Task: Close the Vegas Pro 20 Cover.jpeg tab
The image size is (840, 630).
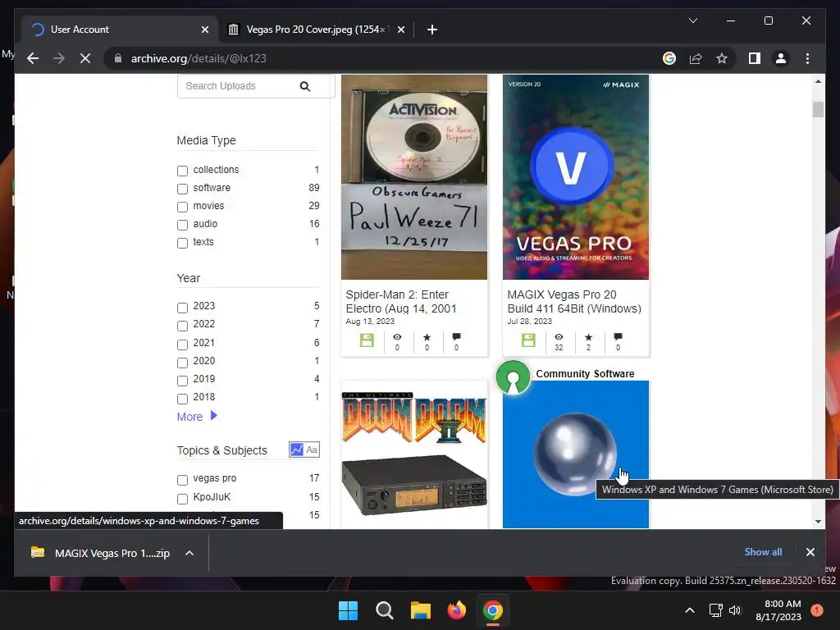Action: (400, 30)
